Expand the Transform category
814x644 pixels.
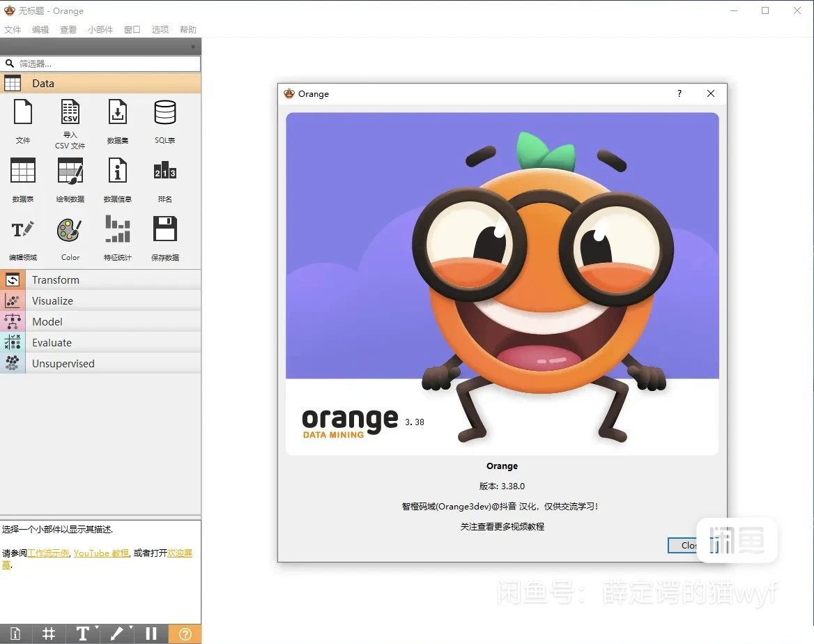coord(56,280)
